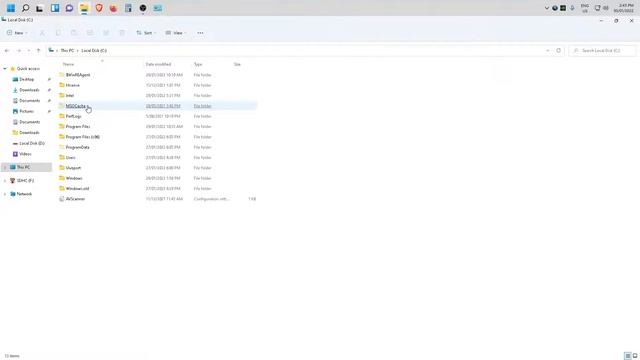Open address bar previous locations dropdown

(x=547, y=51)
